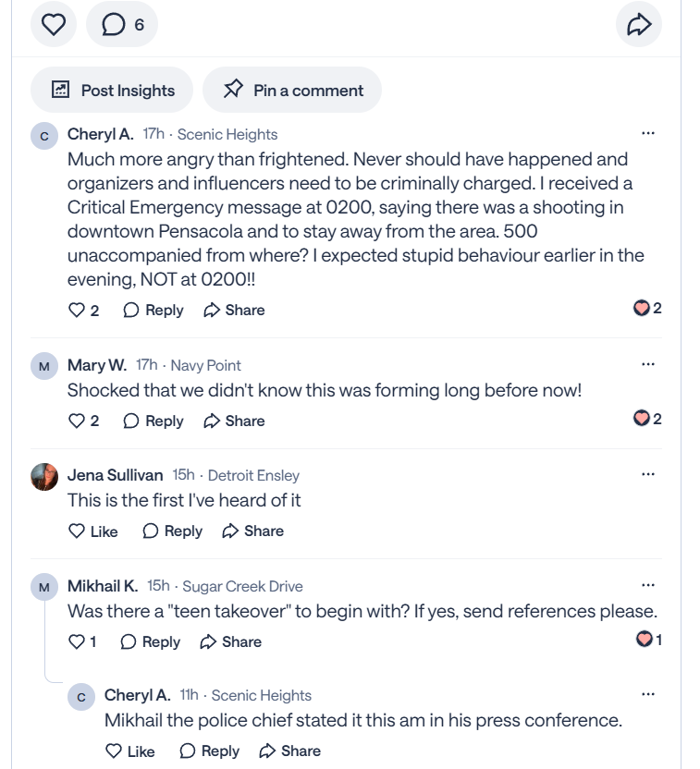The height and width of the screenshot is (769, 700).
Task: Reply to Mary W.'s comment
Action: point(154,421)
